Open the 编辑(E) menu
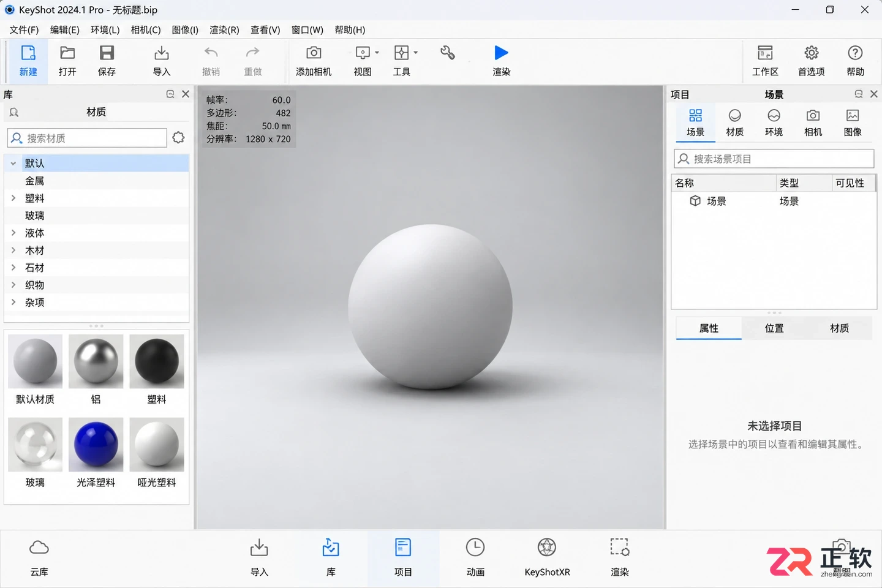The width and height of the screenshot is (882, 588). pyautogui.click(x=65, y=29)
